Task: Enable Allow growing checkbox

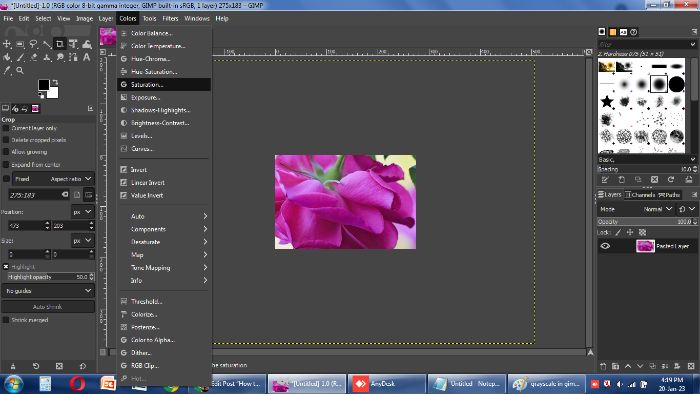Action: pos(6,152)
